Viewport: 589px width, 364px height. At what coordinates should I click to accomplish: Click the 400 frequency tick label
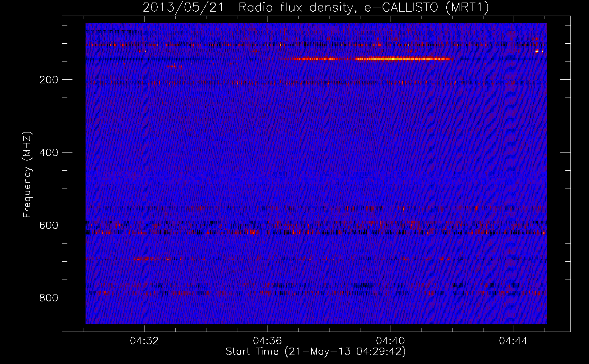(x=49, y=153)
